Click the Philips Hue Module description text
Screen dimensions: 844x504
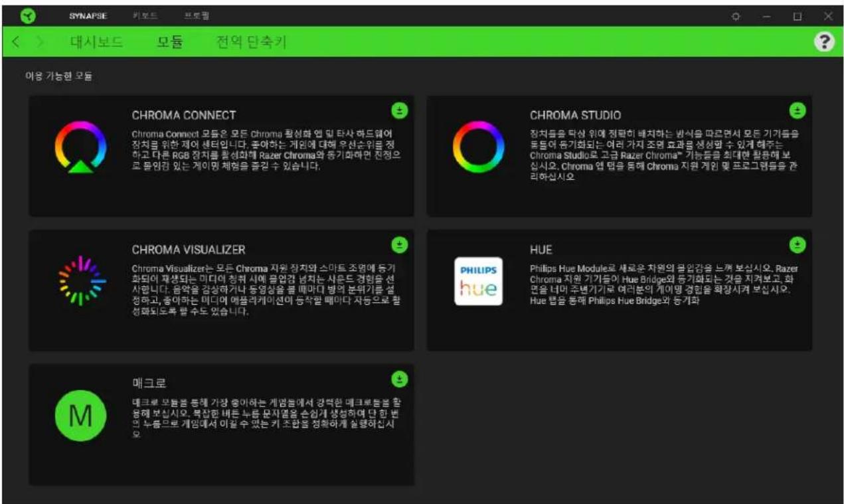[665, 285]
